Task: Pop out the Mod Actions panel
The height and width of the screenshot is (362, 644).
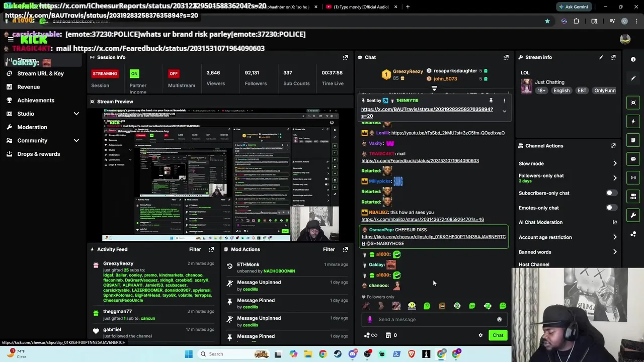Action: (345, 249)
